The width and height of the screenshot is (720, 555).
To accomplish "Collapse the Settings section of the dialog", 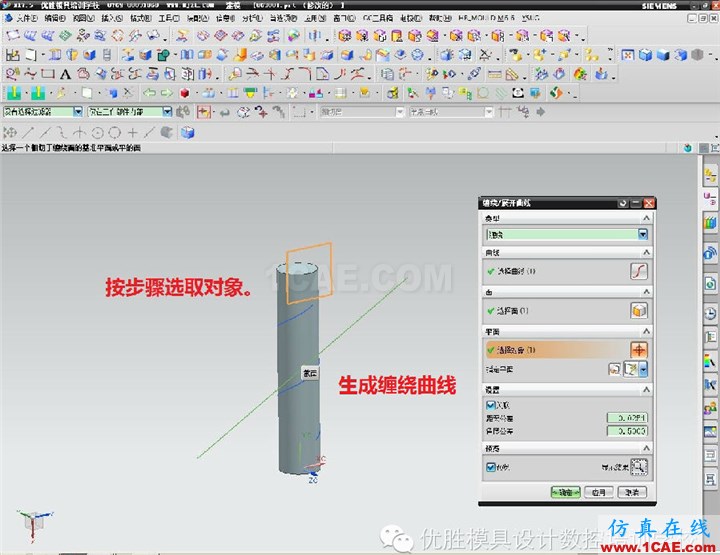I will coord(646,390).
